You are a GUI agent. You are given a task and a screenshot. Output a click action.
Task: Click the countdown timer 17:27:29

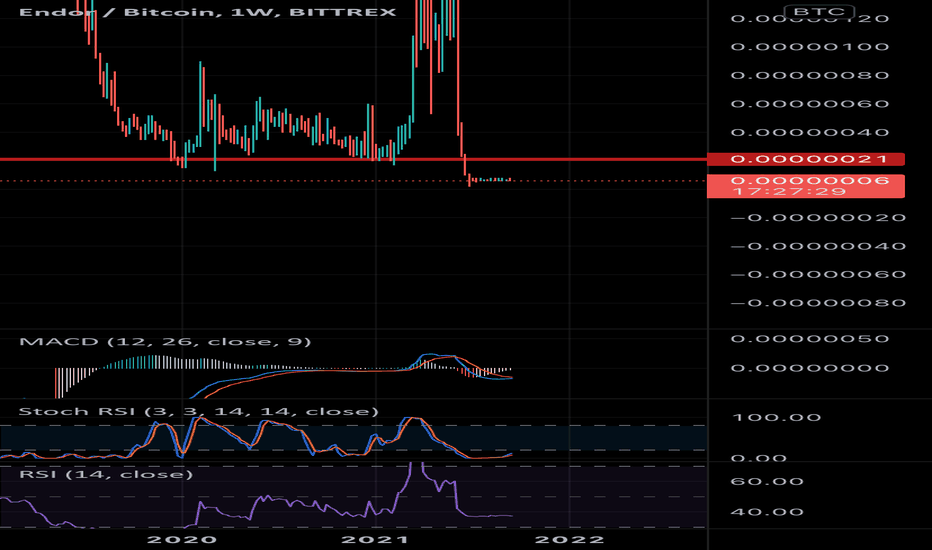click(x=789, y=191)
